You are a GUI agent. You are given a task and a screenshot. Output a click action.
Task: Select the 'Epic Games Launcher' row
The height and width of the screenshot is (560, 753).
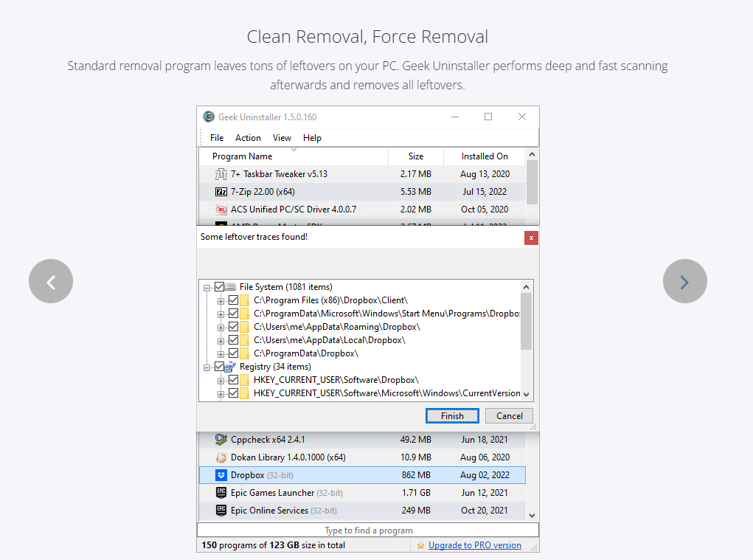point(363,493)
